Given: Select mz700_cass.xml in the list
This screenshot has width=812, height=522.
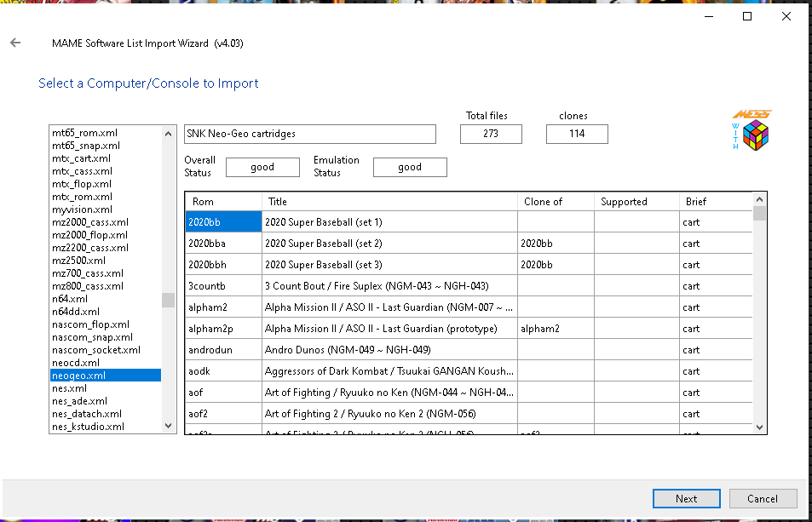Looking at the screenshot, I should (x=106, y=273).
